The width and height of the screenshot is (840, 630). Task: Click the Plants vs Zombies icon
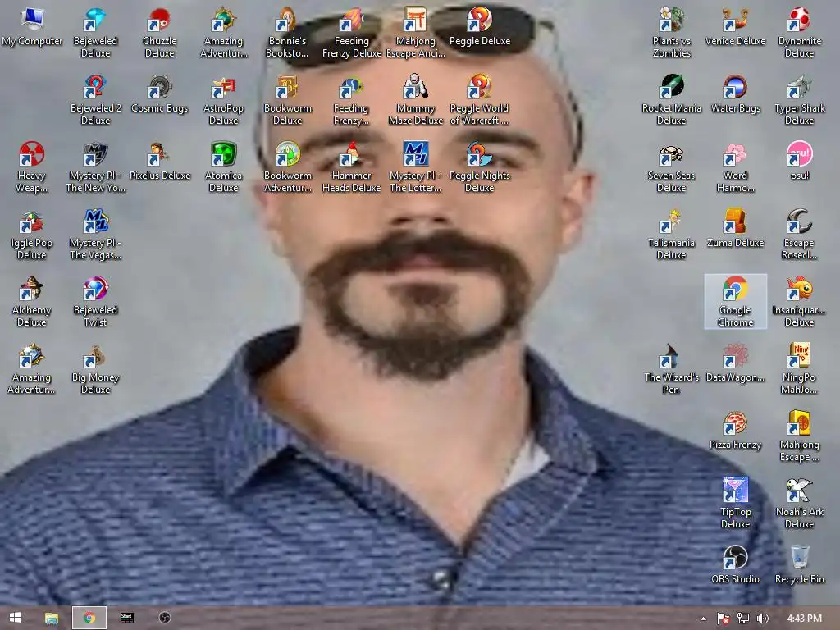(x=671, y=33)
